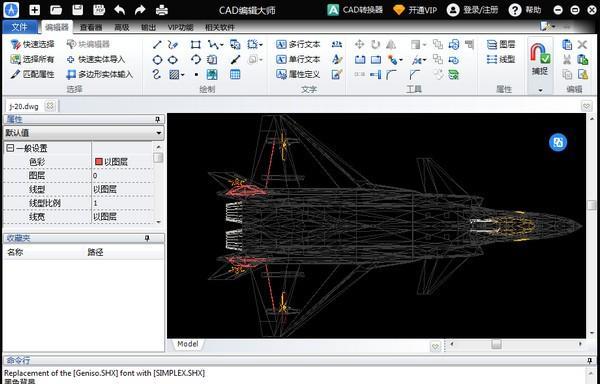
Task: Select the freehand polyline pencil tool
Action: (x=173, y=44)
